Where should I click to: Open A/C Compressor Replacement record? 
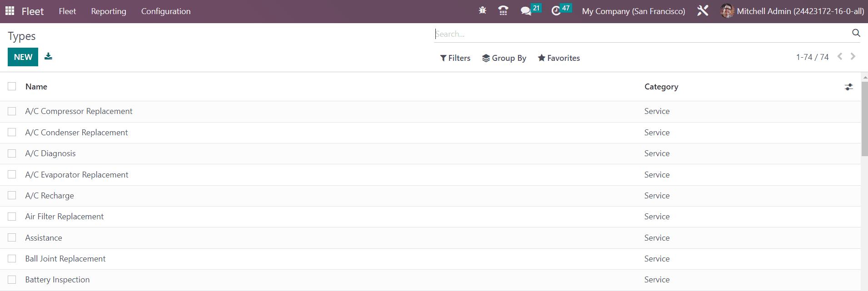pos(79,111)
